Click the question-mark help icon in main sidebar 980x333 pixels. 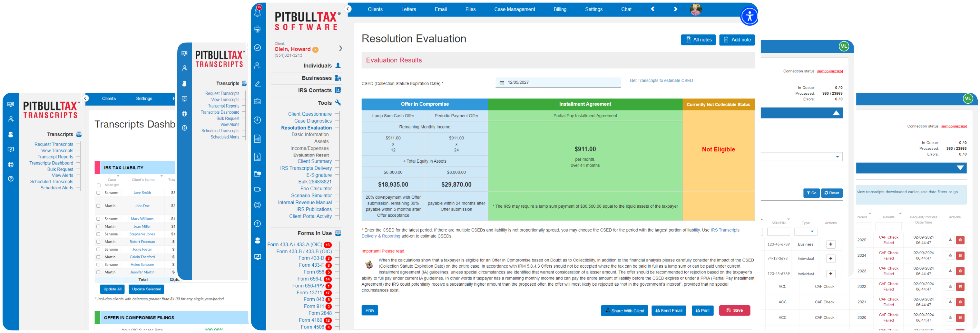pyautogui.click(x=258, y=224)
